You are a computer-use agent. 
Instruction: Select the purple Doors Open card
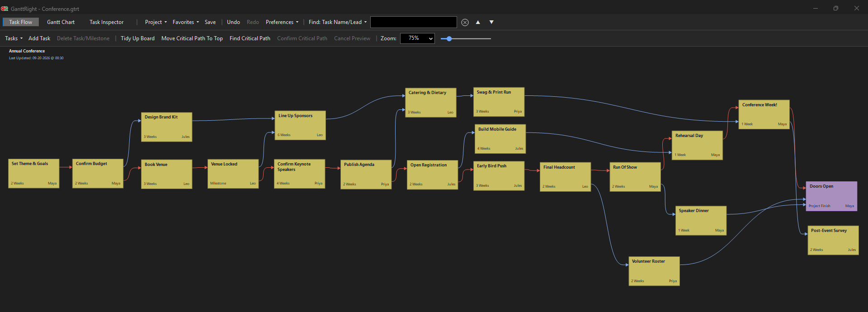(831, 196)
